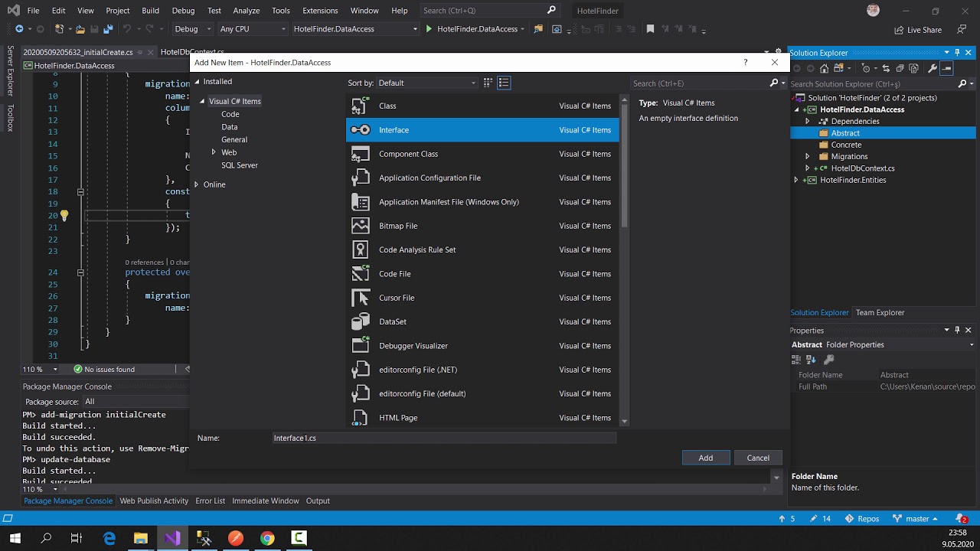Image resolution: width=980 pixels, height=551 pixels.
Task: Open the Debug configuration dropdown
Action: [193, 29]
